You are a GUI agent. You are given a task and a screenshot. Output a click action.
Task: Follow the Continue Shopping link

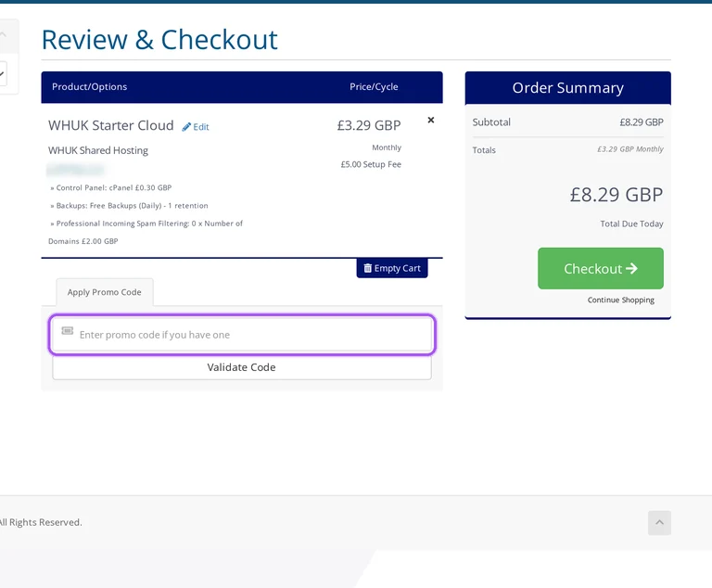click(621, 300)
